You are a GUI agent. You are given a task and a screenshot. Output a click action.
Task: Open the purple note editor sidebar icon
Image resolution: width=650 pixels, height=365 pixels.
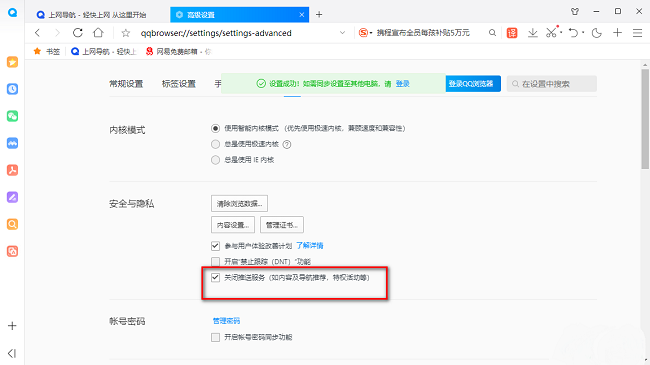(12, 197)
